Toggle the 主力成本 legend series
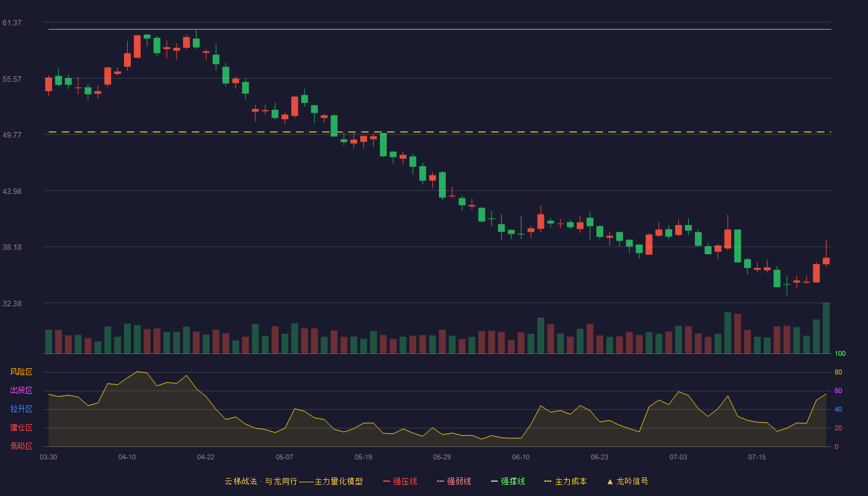868x496 pixels. coord(565,481)
